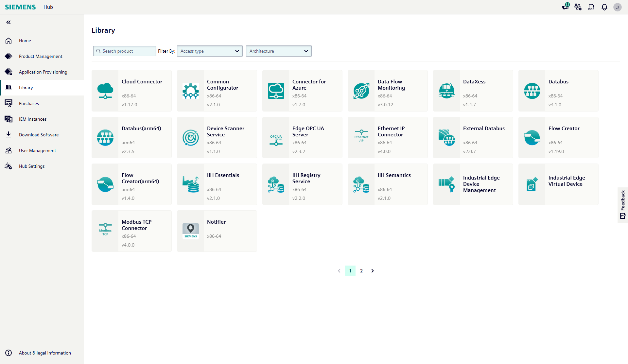Open the Access type filter dropdown
Viewport: 628px width, 364px height.
(x=210, y=51)
